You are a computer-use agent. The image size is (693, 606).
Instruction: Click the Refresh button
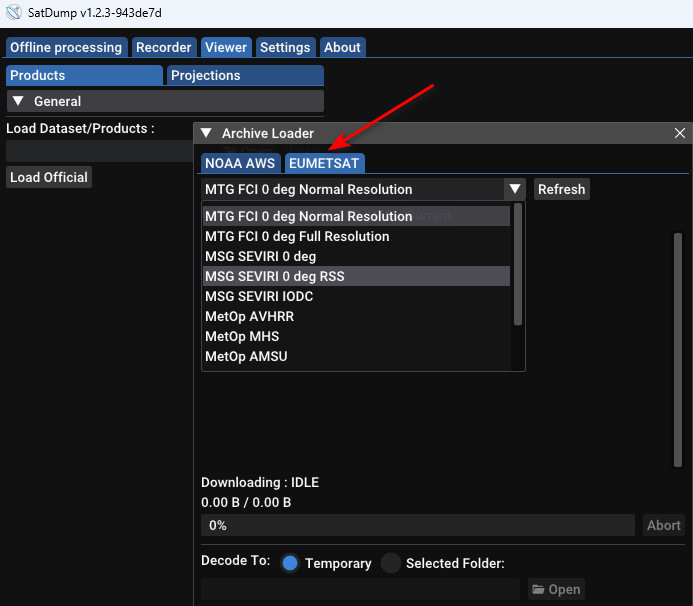(x=561, y=189)
